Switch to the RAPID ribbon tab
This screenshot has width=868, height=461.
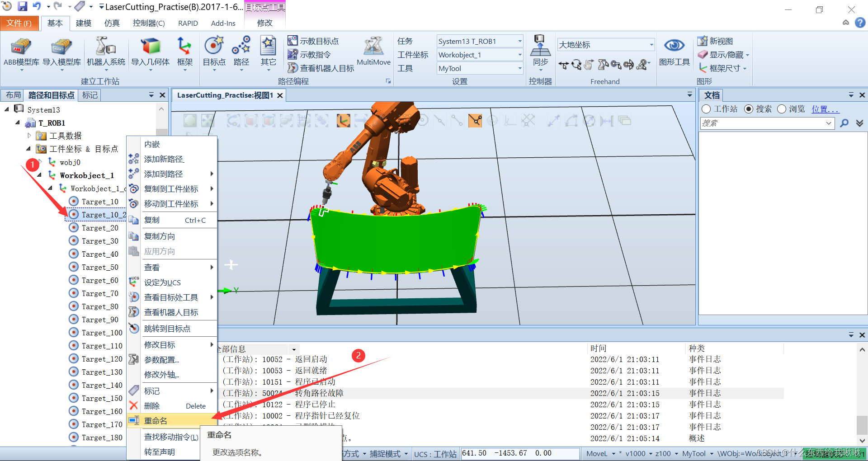pos(188,23)
